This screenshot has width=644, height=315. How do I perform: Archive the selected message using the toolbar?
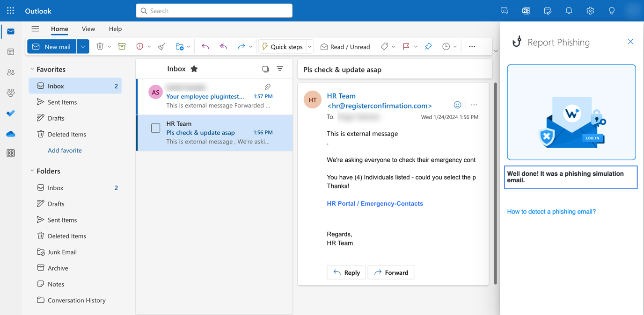pyautogui.click(x=122, y=46)
